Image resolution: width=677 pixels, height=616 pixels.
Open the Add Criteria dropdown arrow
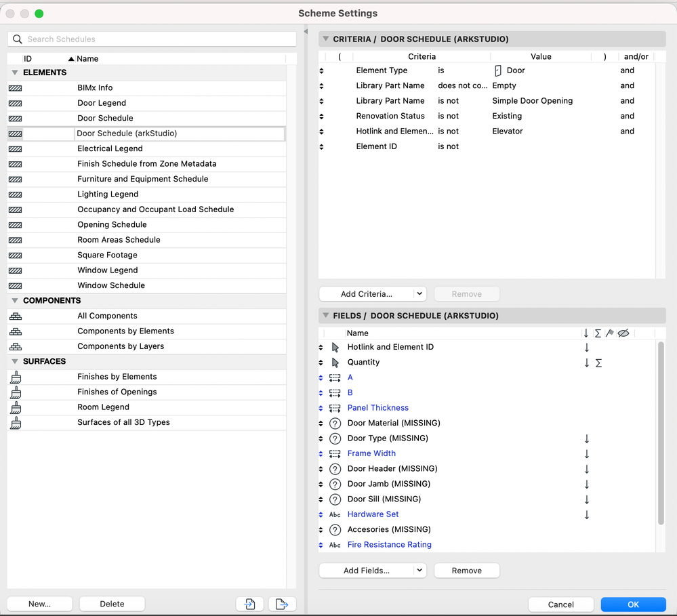(x=419, y=294)
